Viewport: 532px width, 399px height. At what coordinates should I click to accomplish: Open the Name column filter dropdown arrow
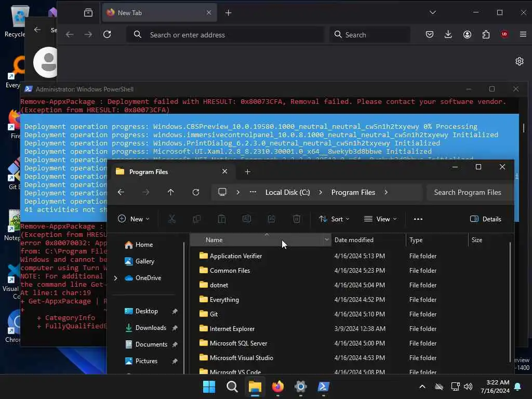326,240
